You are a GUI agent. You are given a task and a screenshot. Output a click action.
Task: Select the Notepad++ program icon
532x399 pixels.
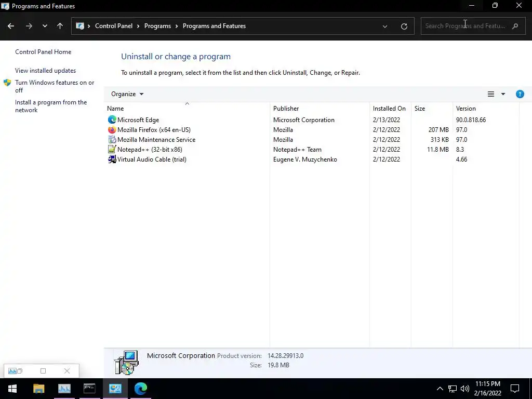pos(112,149)
